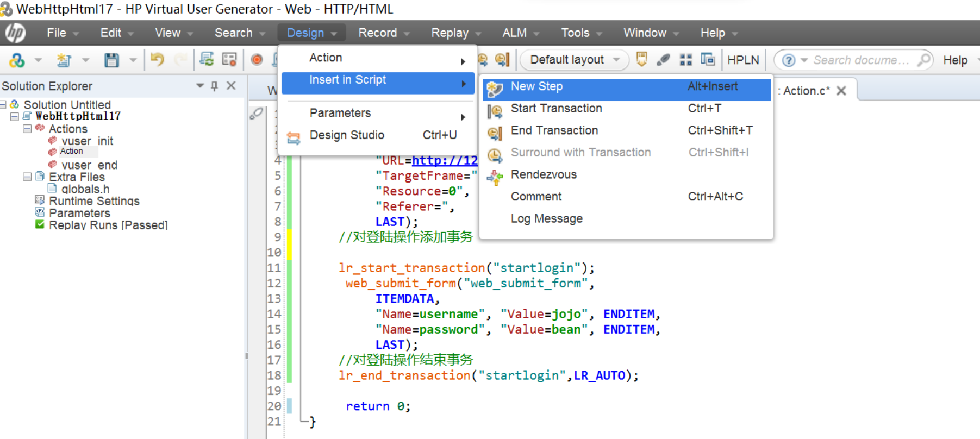Click the Undo arrow icon

(157, 59)
